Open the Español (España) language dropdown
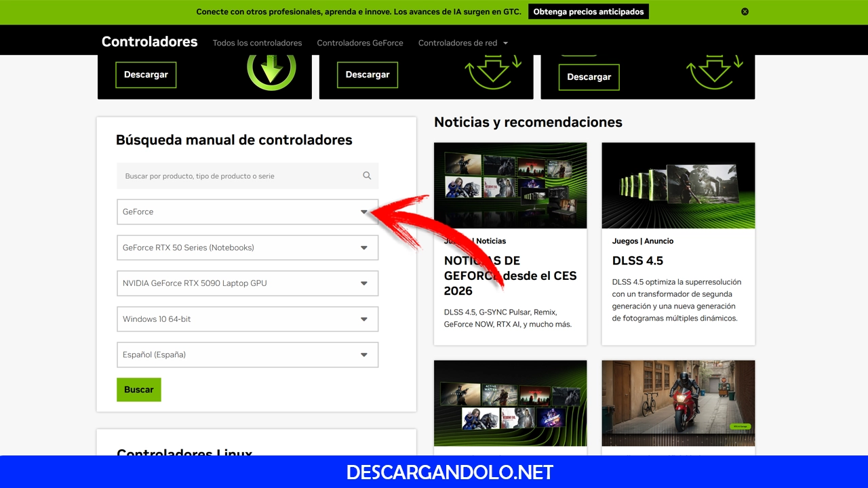868x488 pixels. click(248, 354)
